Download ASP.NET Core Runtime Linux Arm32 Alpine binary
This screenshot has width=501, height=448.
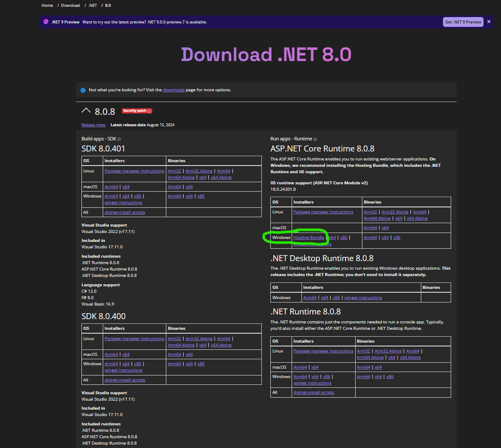[x=395, y=212]
